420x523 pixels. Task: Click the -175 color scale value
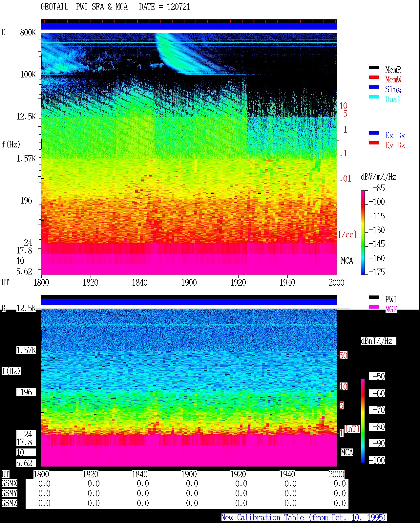pyautogui.click(x=377, y=272)
